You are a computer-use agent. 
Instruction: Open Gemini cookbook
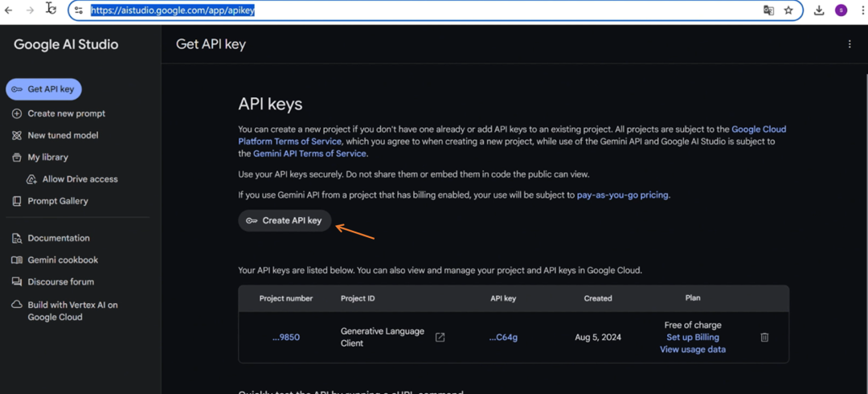55,260
